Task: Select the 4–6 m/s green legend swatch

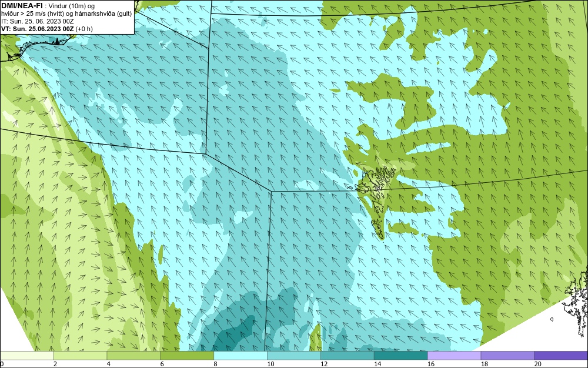Action: (133, 355)
